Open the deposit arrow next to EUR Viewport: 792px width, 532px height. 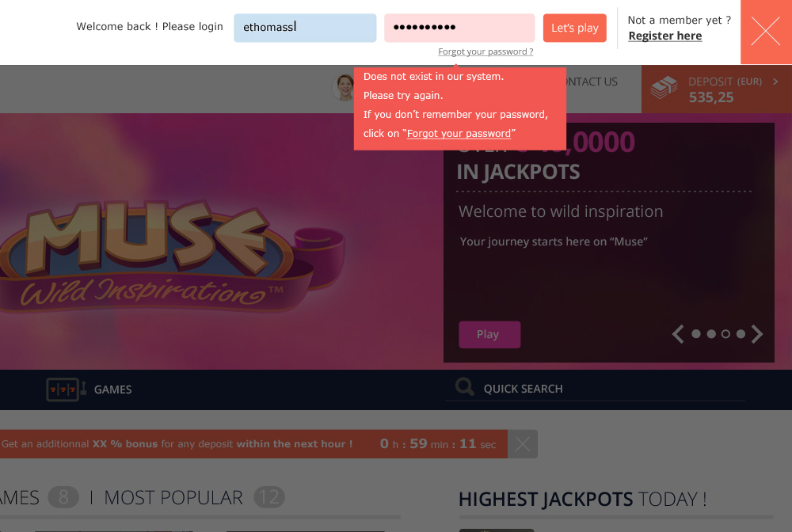(x=775, y=82)
